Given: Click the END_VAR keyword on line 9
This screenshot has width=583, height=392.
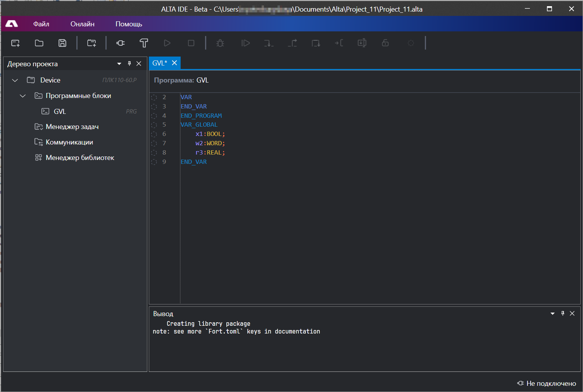Looking at the screenshot, I should point(194,162).
